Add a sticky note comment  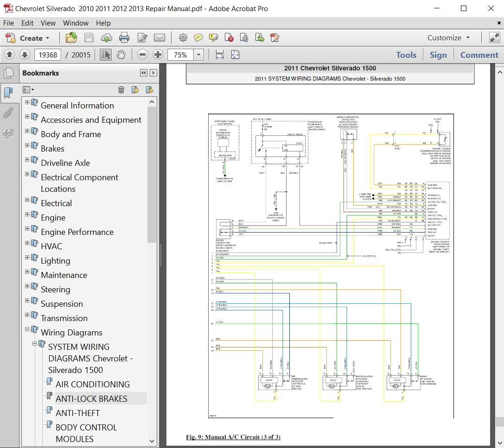coord(198,38)
